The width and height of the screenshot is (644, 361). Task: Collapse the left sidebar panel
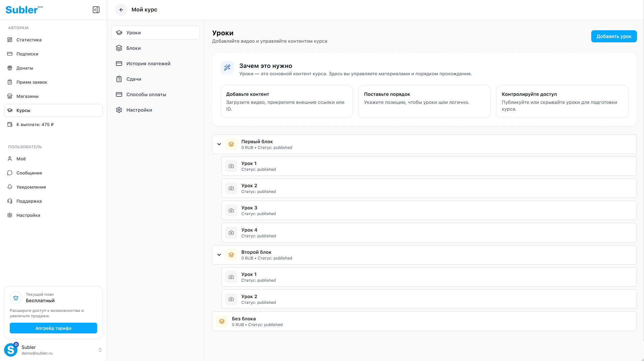96,10
